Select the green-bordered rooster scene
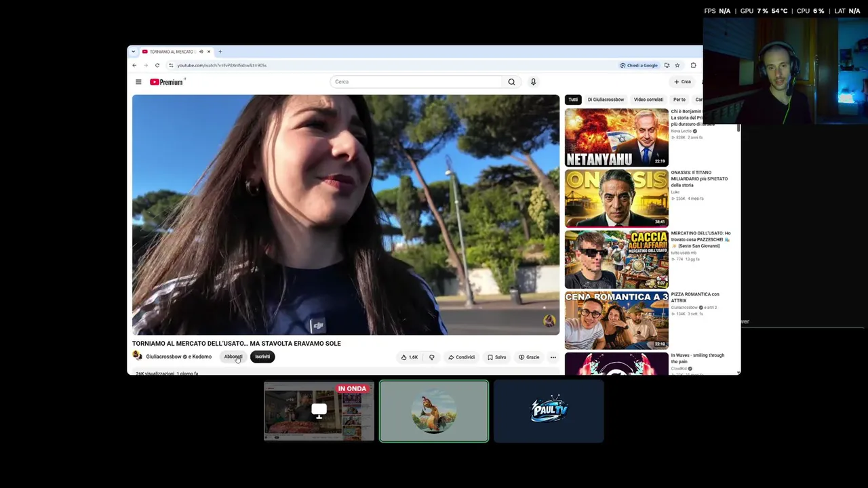 434,411
